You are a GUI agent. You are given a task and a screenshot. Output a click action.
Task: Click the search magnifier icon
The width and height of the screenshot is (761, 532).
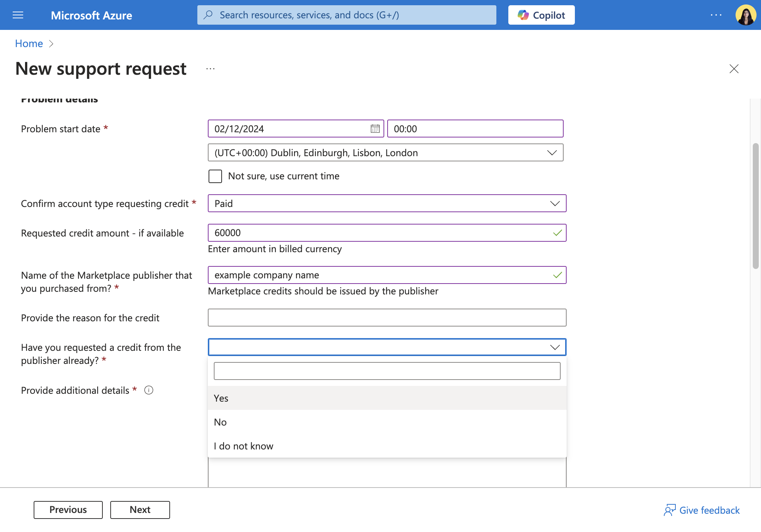pyautogui.click(x=208, y=15)
